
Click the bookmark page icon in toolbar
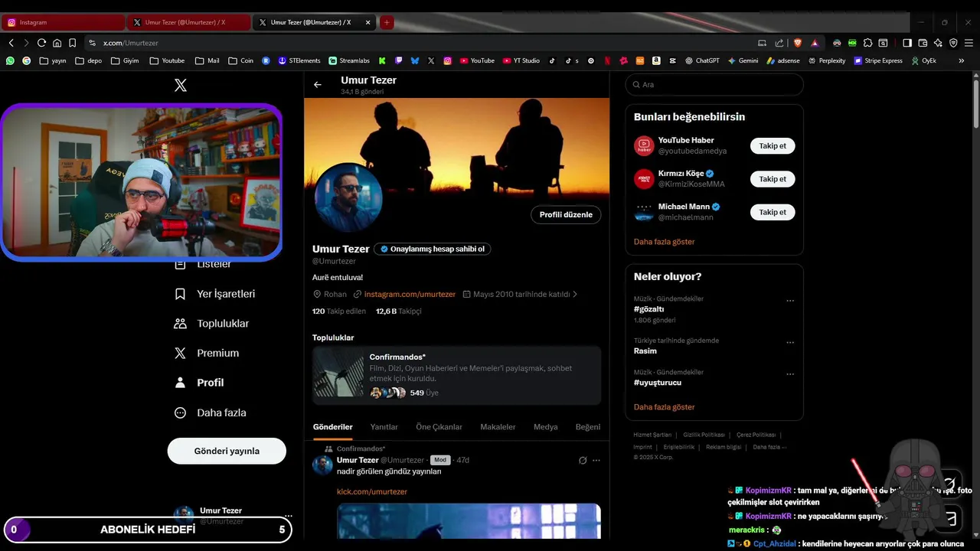(x=72, y=43)
